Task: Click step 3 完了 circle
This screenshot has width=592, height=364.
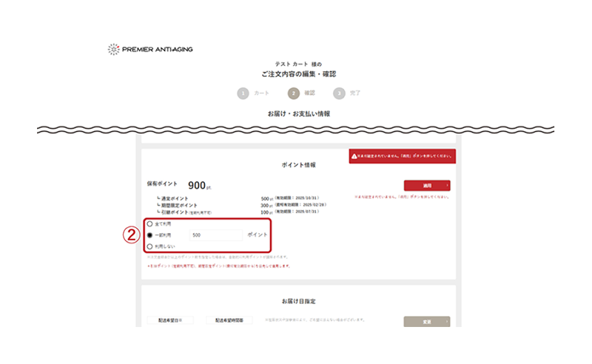Action: [339, 93]
